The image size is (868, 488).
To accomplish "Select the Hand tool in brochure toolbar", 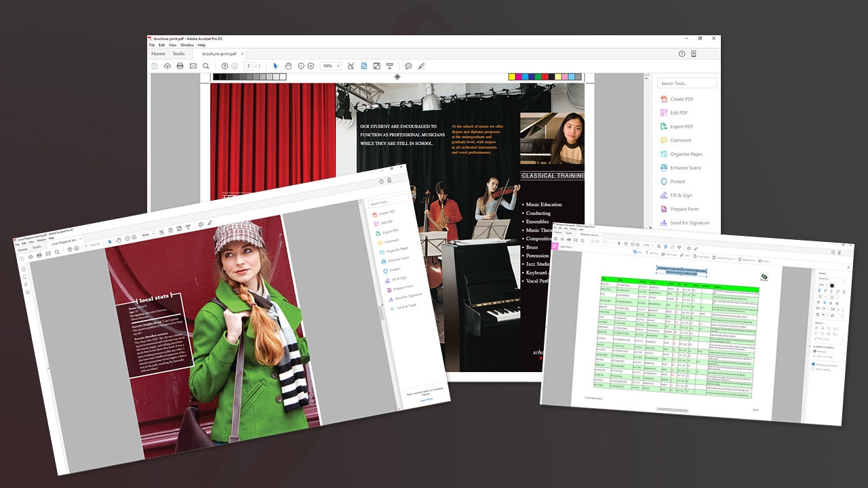I will (x=288, y=66).
